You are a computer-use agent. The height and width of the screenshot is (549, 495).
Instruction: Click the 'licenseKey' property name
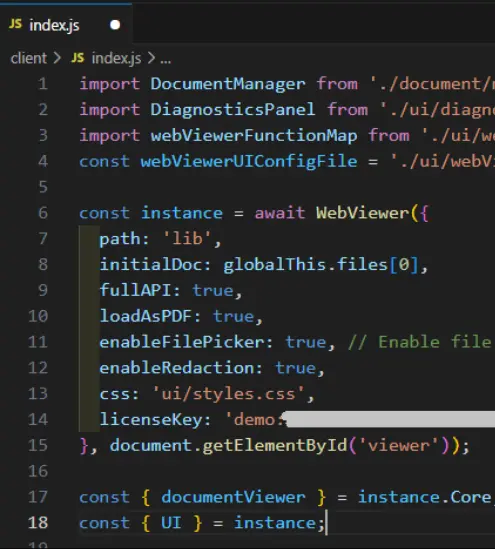pos(150,419)
